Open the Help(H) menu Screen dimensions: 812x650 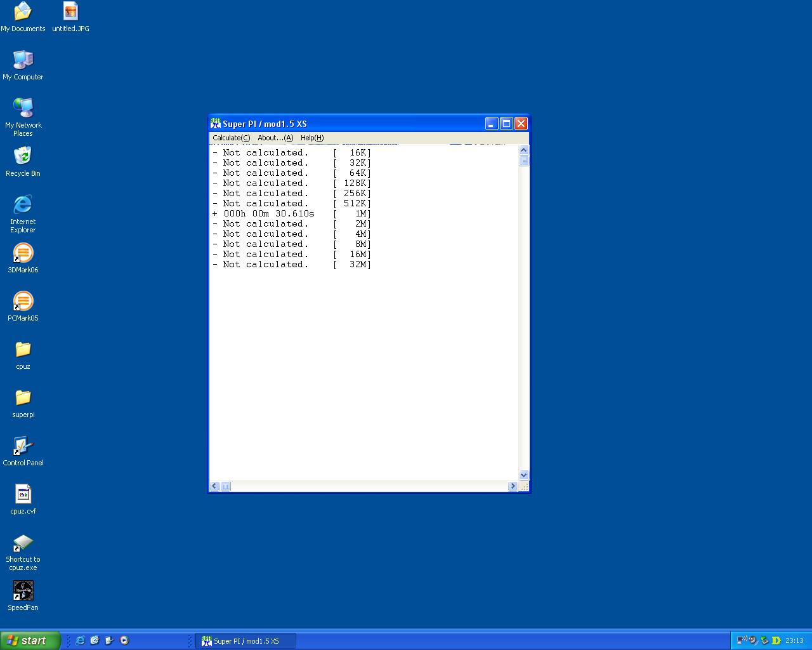coord(312,138)
